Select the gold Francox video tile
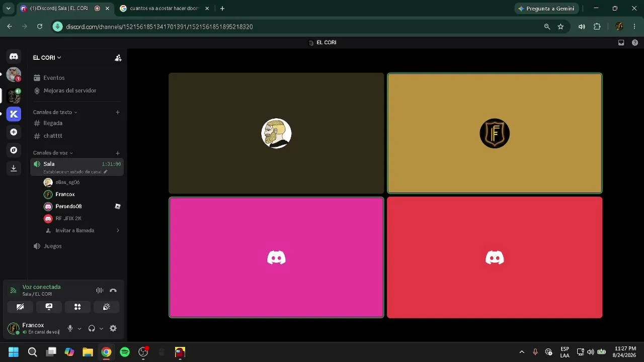 coord(495,133)
